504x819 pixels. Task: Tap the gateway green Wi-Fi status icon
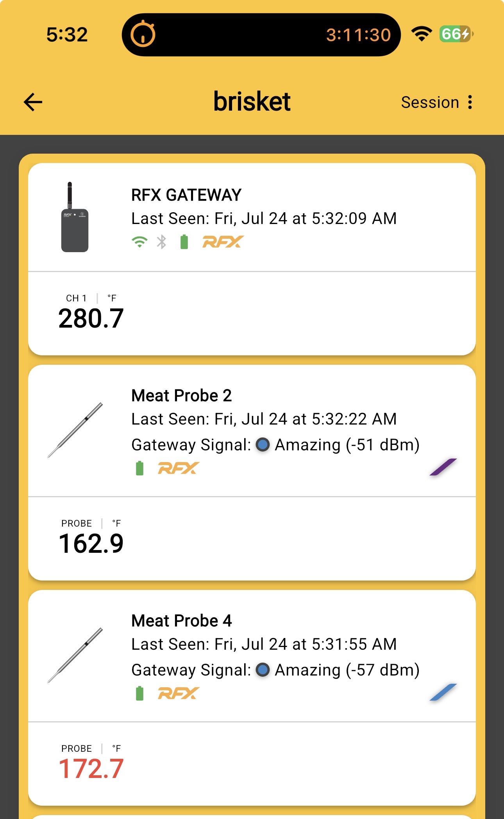[x=139, y=242]
